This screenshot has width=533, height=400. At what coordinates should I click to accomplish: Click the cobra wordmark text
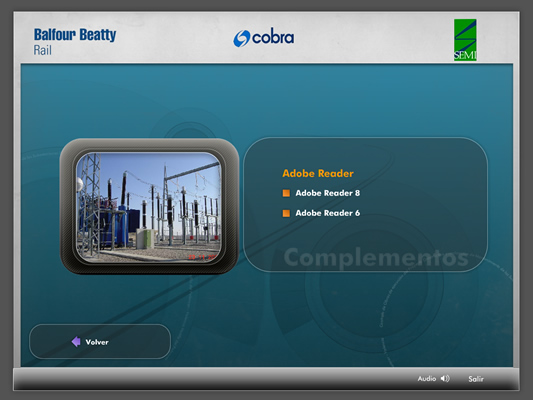point(273,37)
